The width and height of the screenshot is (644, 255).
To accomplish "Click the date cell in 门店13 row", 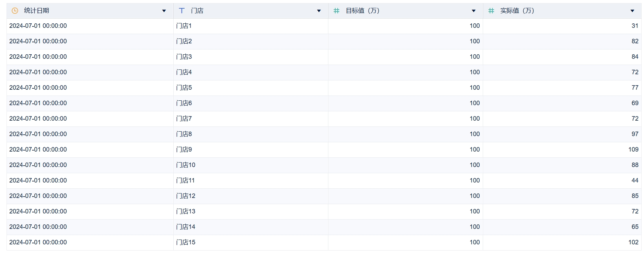I will pos(90,211).
